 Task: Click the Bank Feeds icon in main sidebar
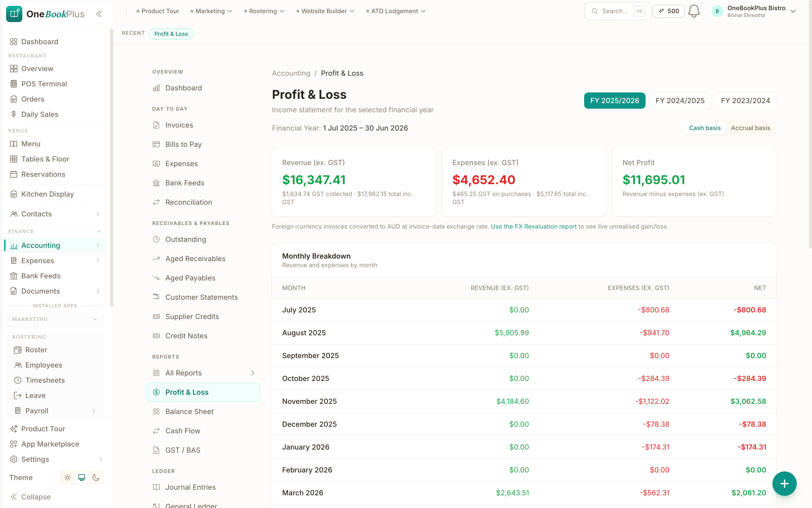[x=13, y=276]
